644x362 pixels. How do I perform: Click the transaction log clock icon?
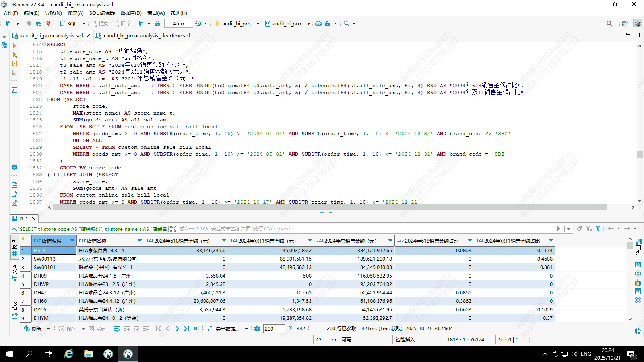[x=198, y=23]
